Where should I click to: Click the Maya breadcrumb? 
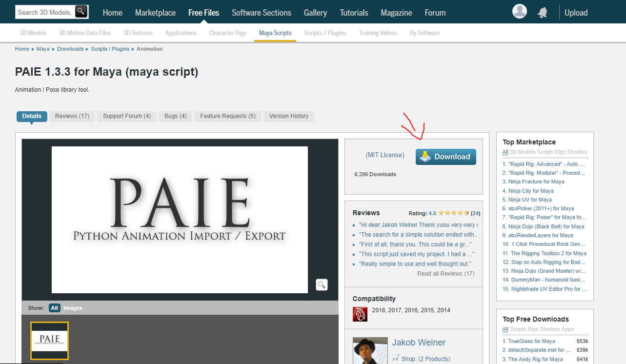point(43,49)
